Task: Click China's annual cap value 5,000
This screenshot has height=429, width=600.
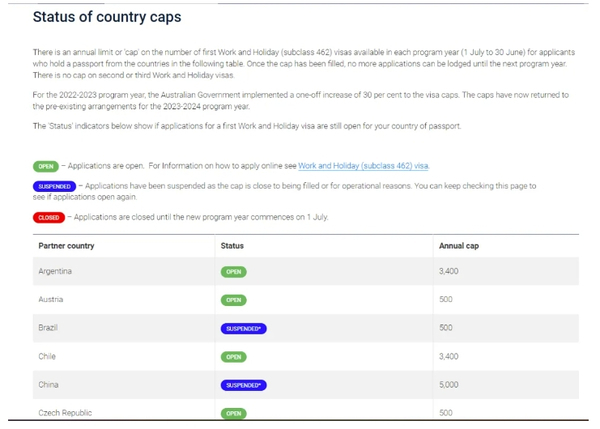Action: point(448,385)
